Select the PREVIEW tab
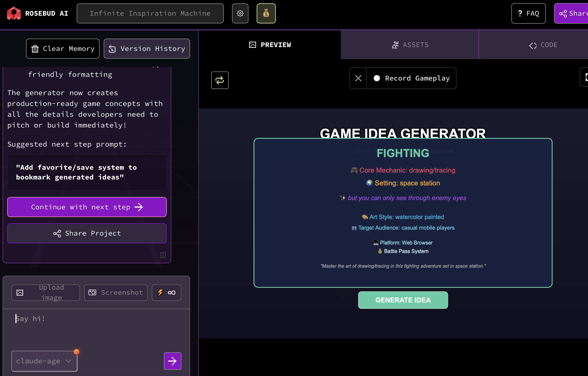Viewport: 588px width, 376px height. point(270,45)
